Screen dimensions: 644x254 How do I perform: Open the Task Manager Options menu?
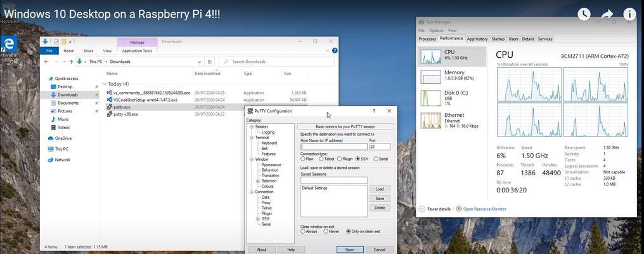(436, 30)
